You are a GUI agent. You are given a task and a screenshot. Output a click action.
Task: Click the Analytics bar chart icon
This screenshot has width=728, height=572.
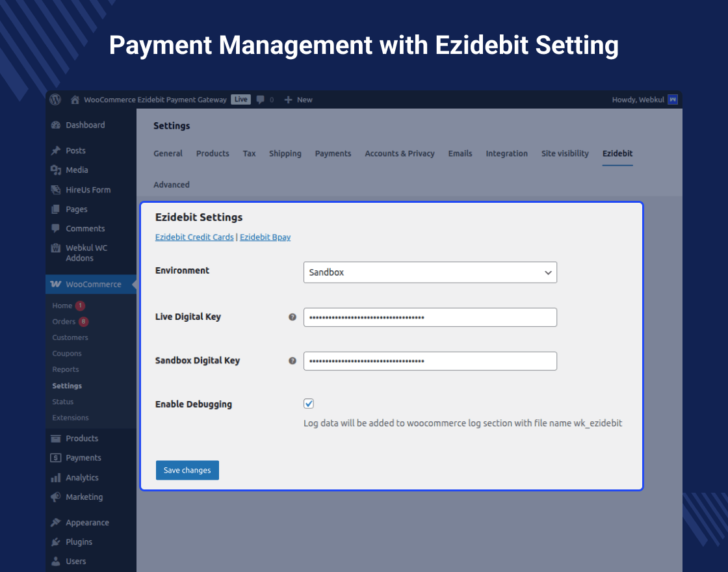[x=56, y=477]
